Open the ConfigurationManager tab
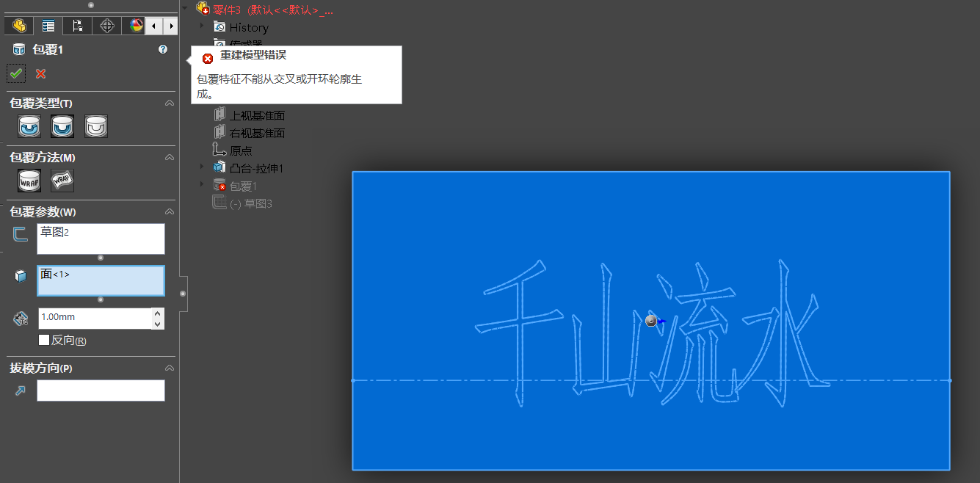 click(77, 26)
